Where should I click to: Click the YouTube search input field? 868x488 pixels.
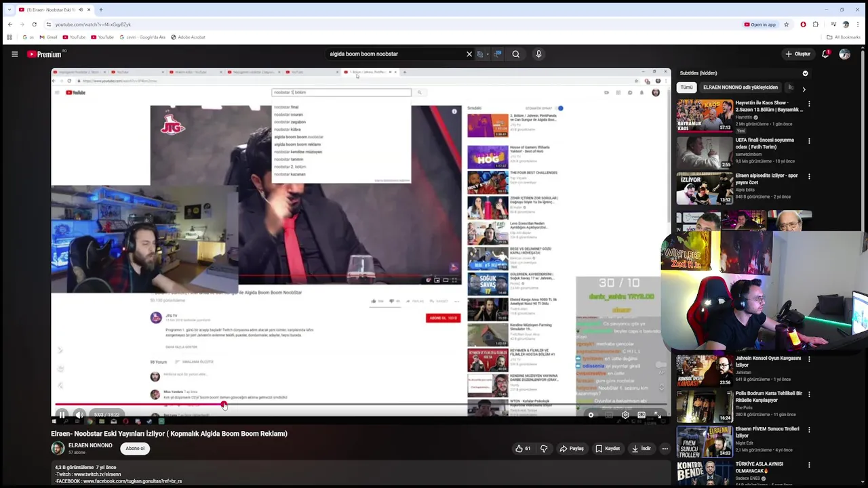395,54
